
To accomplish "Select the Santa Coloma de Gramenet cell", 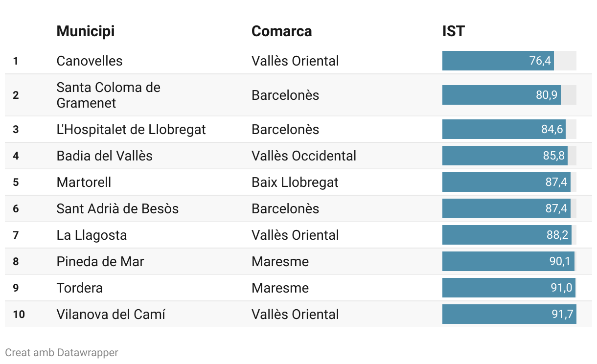I will pos(109,95).
